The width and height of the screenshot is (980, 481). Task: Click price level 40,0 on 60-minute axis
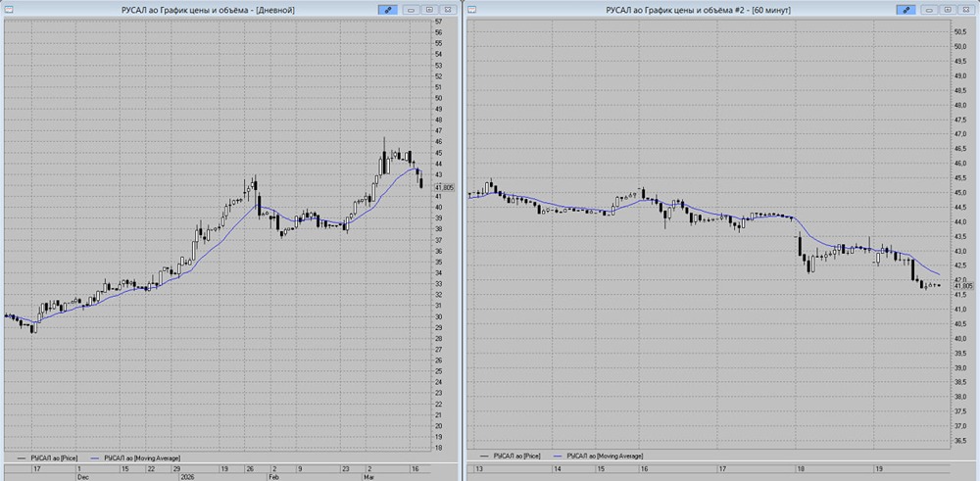coord(960,338)
